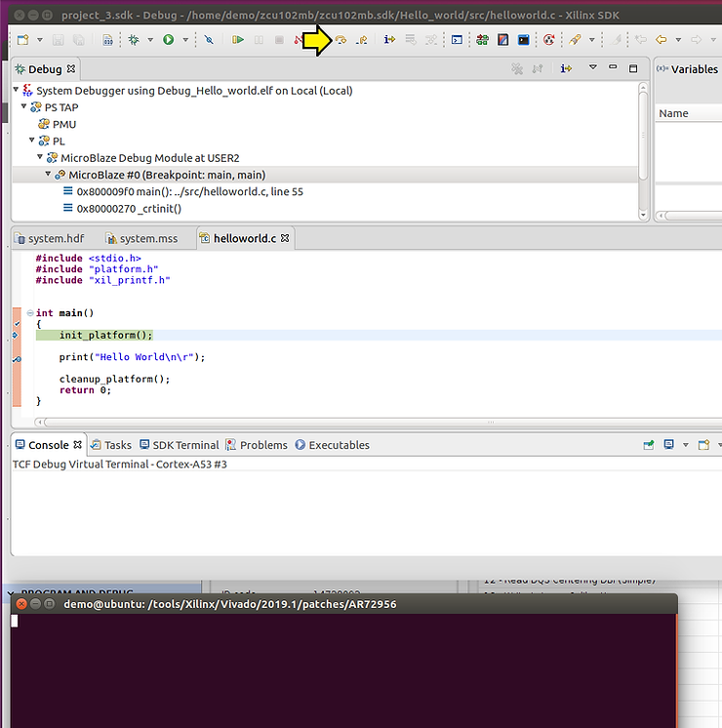Open the SDK Terminal tab
Image resolution: width=722 pixels, height=728 pixels.
point(184,445)
